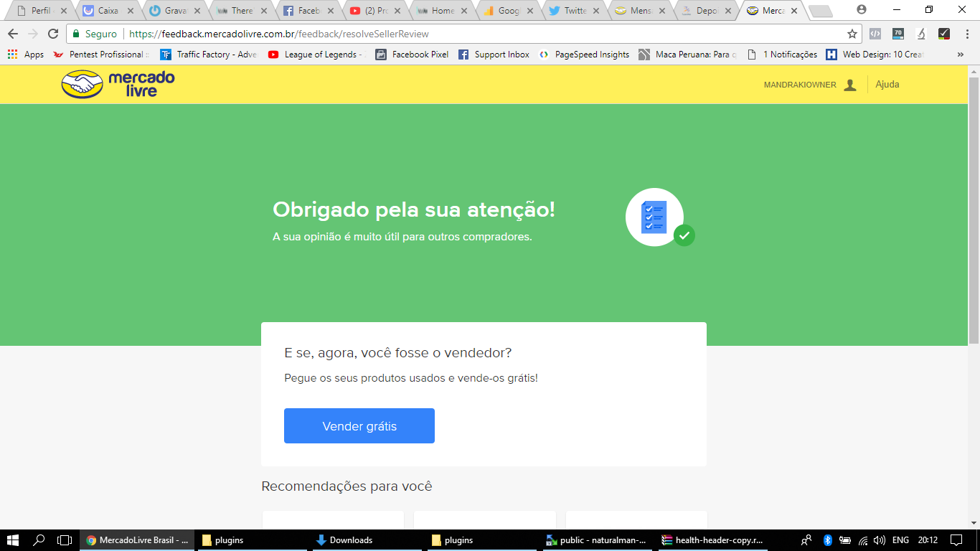Open the MANDRAKIOWNER user profile icon

[x=850, y=85]
